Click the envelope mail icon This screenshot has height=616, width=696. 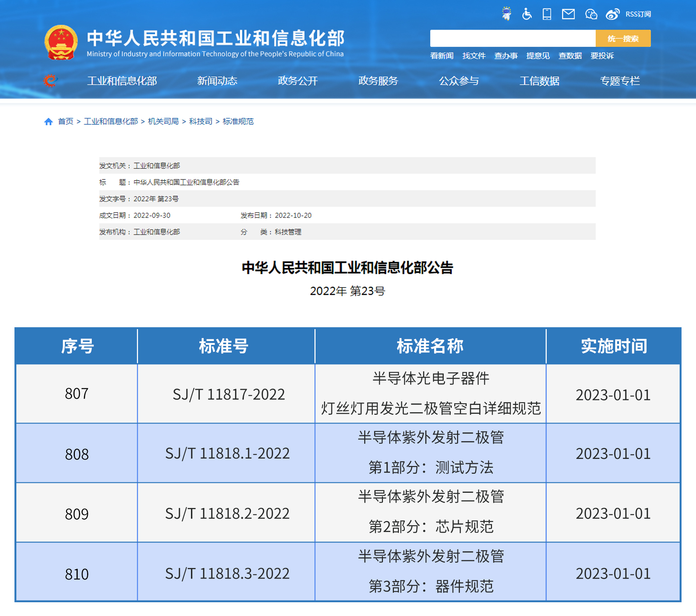click(x=568, y=14)
